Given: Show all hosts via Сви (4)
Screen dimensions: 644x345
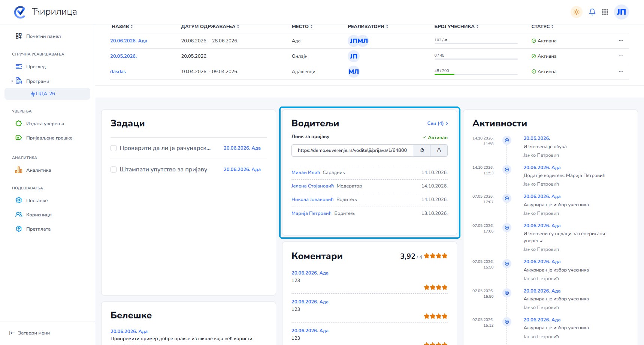Looking at the screenshot, I should click(438, 123).
